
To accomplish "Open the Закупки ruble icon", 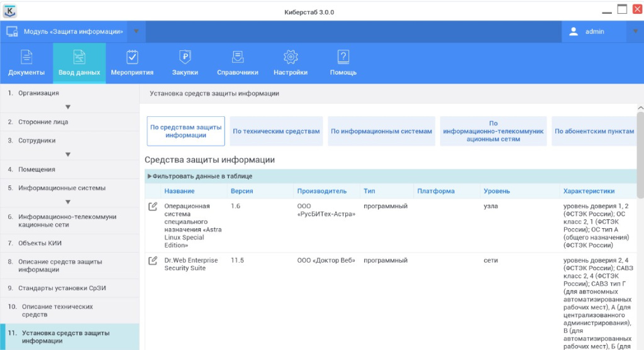I will click(185, 57).
